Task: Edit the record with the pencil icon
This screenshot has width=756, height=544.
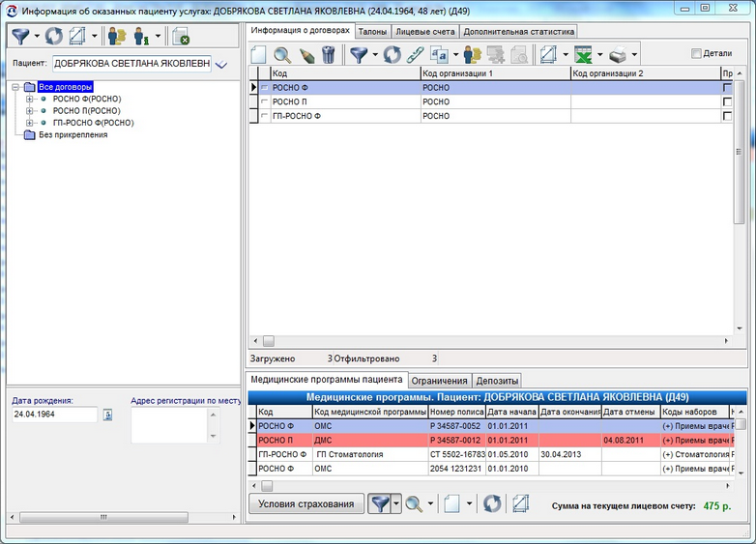Action: coord(306,54)
